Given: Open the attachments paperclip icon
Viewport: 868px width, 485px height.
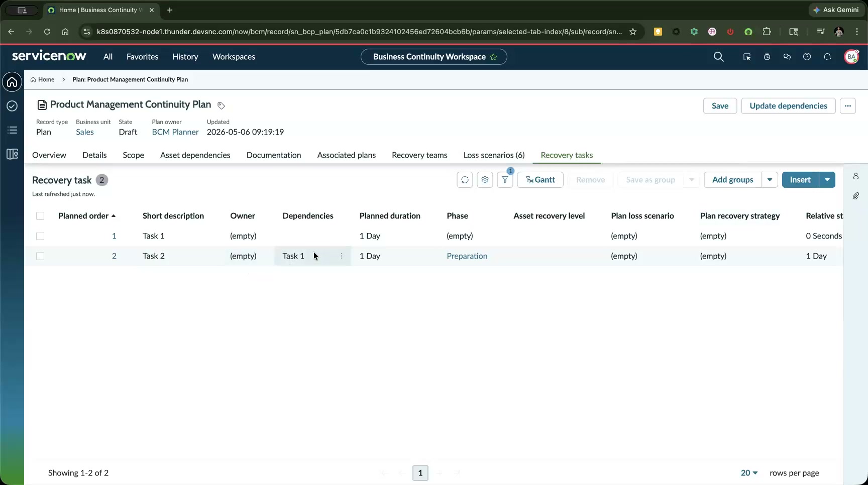Looking at the screenshot, I should tap(856, 196).
